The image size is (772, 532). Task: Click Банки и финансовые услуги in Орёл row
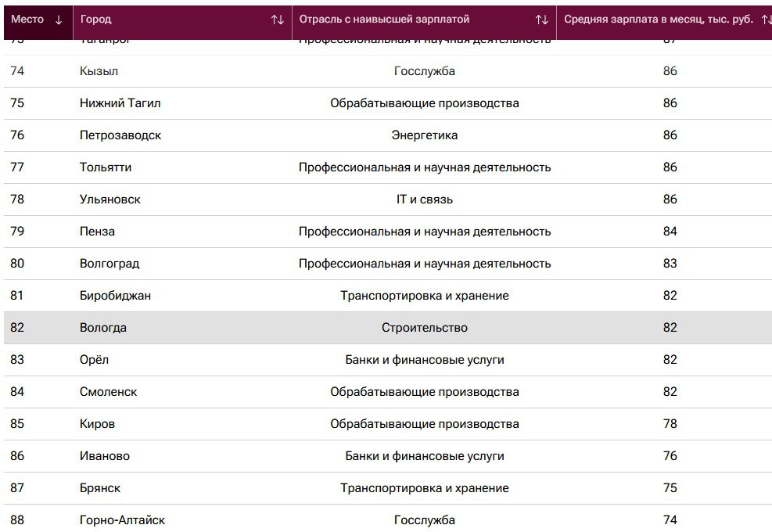[425, 359]
